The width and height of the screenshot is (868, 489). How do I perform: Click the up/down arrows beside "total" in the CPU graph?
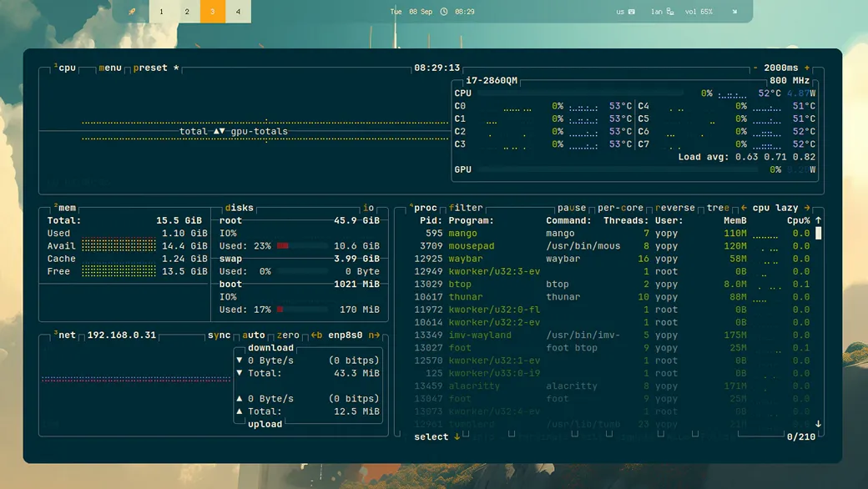coord(220,131)
